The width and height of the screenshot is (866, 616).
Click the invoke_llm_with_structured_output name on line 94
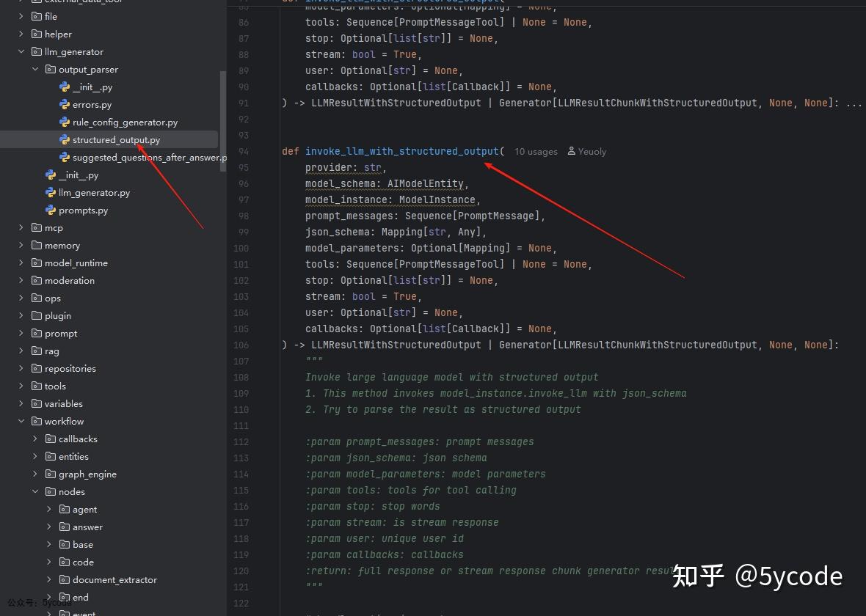pos(402,151)
